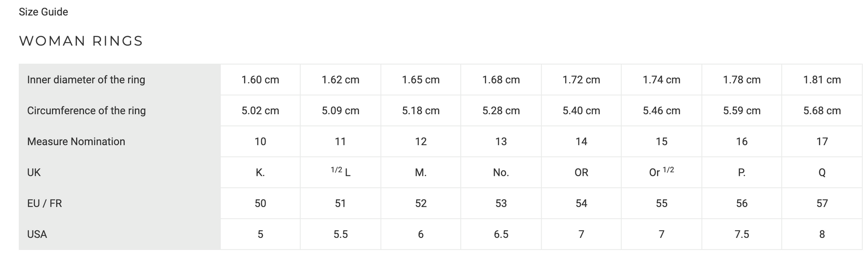Select EU / FR size 57 cell
The image size is (868, 262).
coord(822,204)
